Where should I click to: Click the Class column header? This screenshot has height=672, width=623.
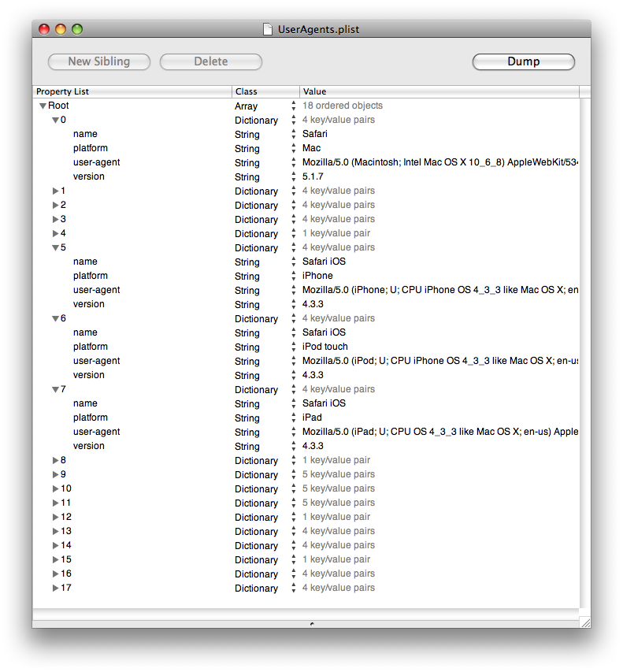point(265,91)
